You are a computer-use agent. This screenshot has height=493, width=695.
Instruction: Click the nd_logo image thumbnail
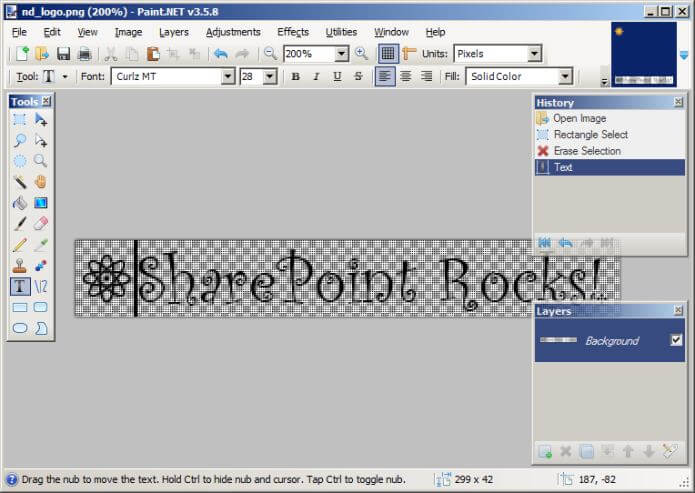pos(644,54)
